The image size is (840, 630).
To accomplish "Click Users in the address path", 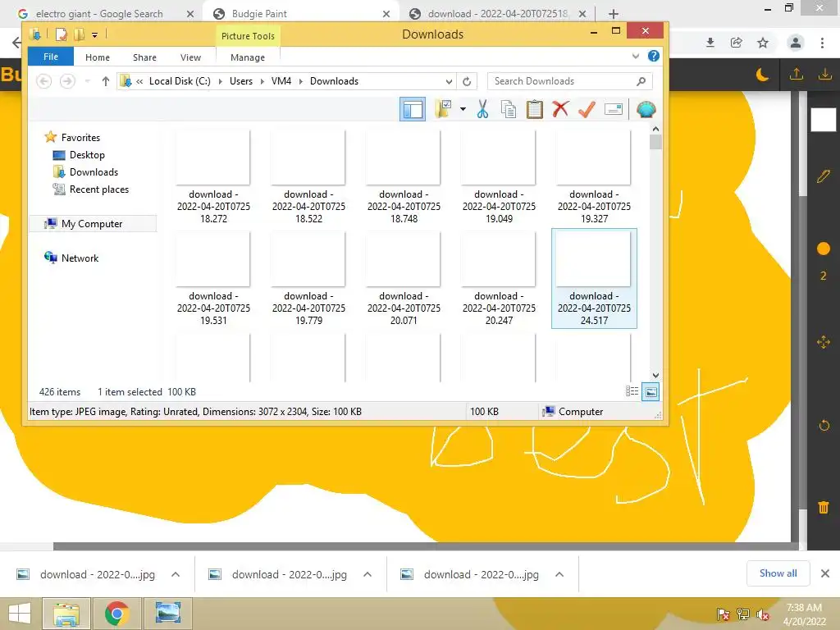I will coord(241,81).
